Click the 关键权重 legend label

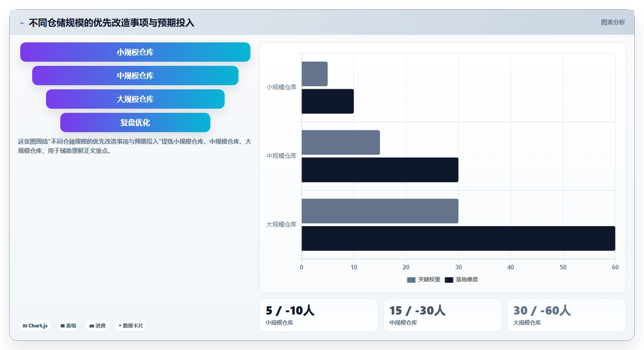coord(429,280)
